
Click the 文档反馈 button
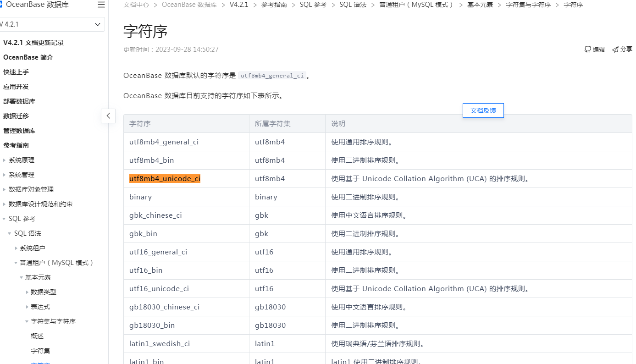pyautogui.click(x=483, y=110)
